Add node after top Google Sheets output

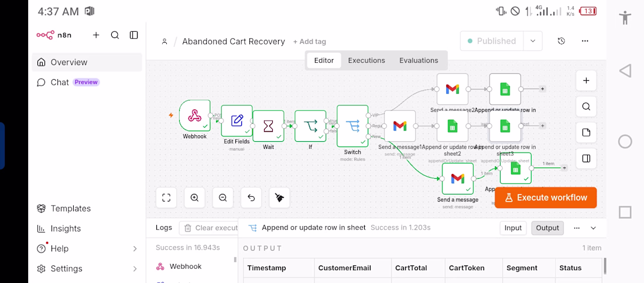(x=543, y=89)
